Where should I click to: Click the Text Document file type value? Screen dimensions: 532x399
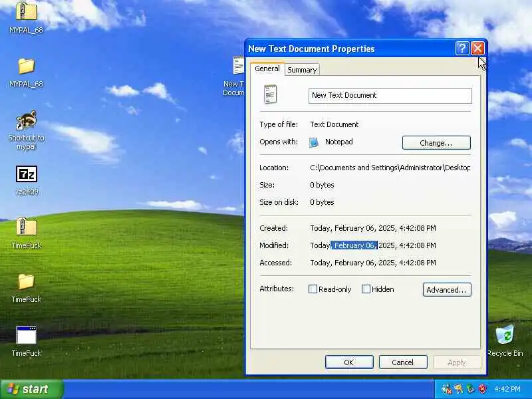click(334, 124)
